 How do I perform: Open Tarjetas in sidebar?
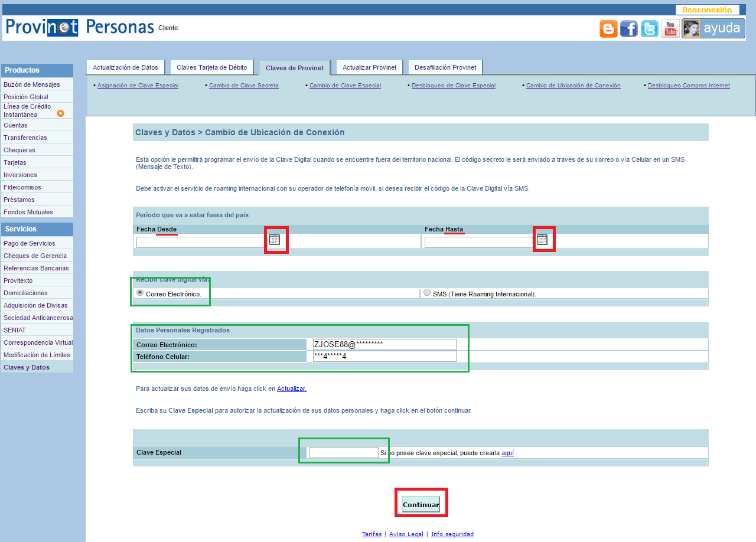[x=37, y=162]
